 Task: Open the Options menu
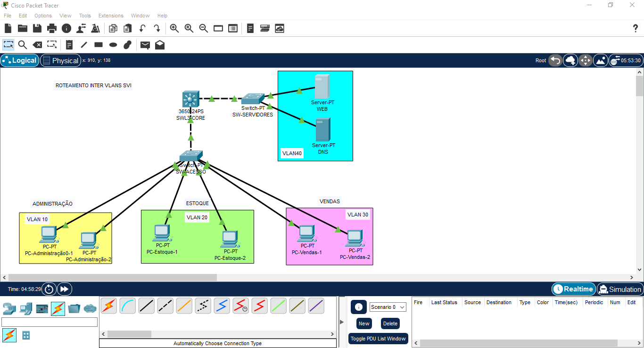[43, 16]
